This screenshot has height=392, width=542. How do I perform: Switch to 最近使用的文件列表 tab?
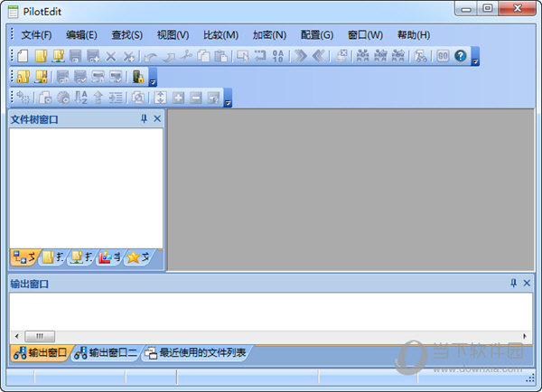195,352
